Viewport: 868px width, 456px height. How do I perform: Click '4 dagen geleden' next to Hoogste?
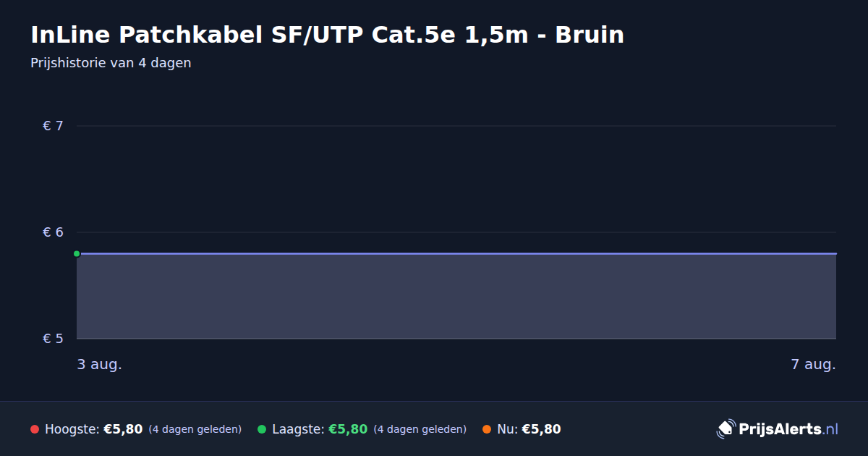tap(195, 429)
